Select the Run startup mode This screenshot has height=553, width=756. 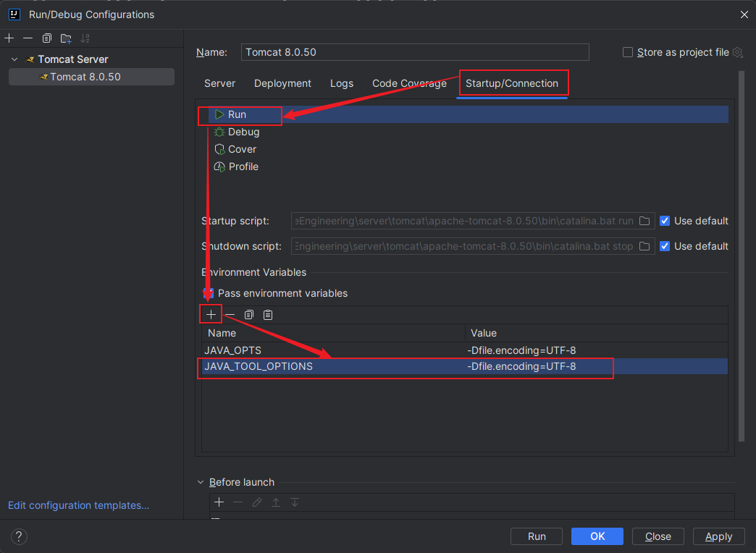coord(468,114)
